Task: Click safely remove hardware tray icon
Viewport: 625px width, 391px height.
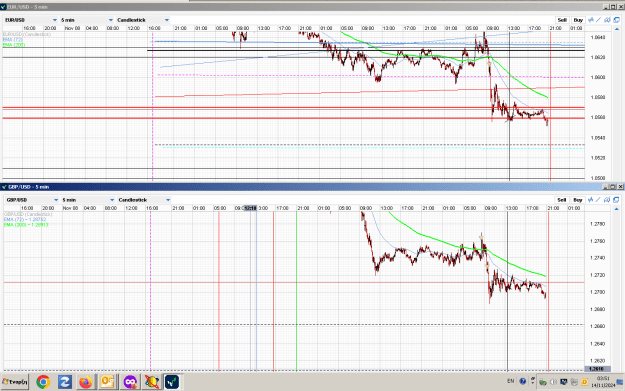Action: 542,382
